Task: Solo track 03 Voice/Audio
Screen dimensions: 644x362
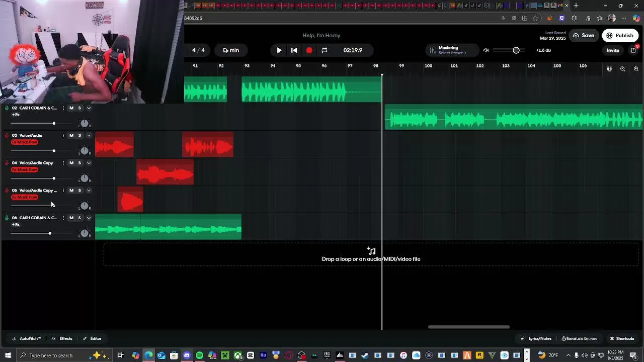Action: [x=79, y=135]
